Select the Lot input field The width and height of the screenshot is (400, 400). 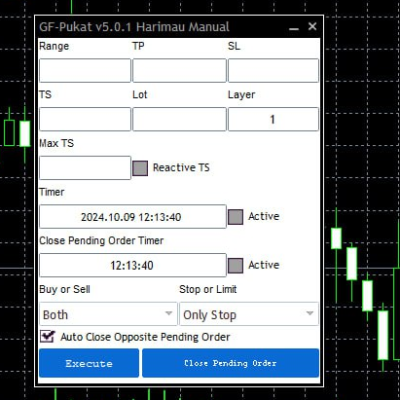179,119
